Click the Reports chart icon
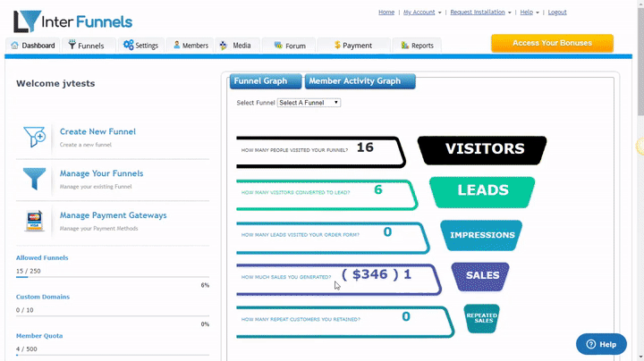 405,45
